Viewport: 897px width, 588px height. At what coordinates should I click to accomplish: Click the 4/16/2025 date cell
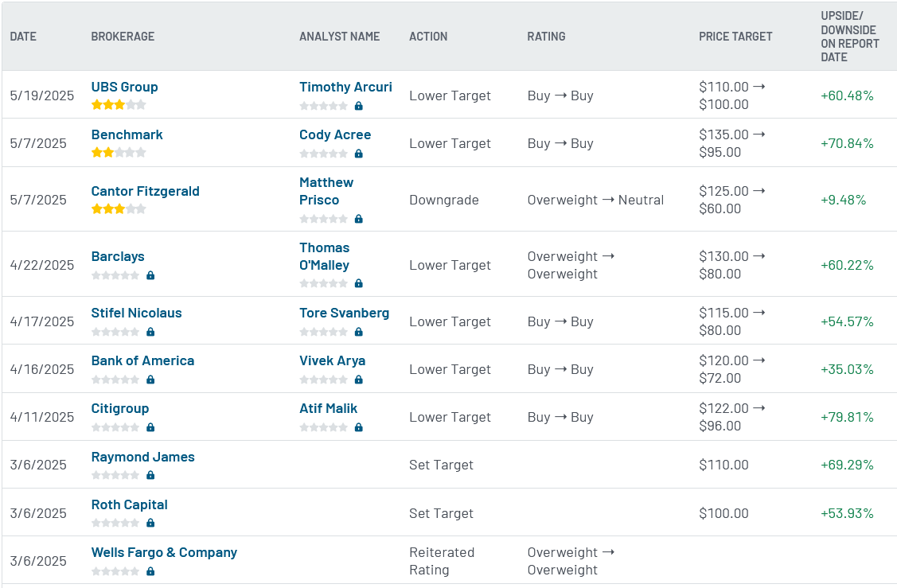41,369
